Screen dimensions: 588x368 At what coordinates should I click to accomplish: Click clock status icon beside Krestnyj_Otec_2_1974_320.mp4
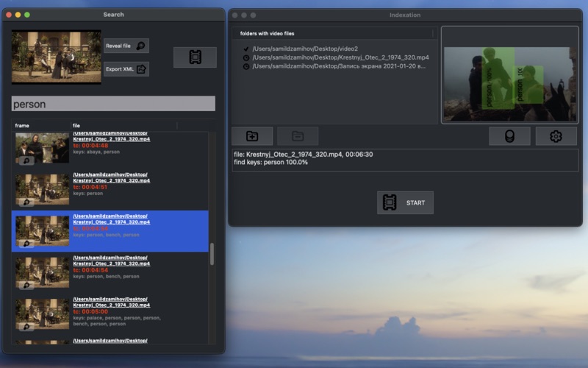(246, 57)
